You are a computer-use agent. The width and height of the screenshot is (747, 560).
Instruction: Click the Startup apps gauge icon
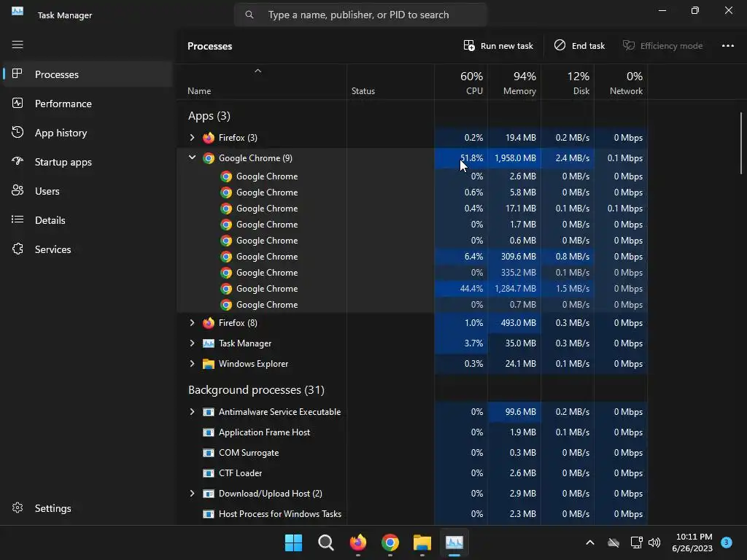18,161
